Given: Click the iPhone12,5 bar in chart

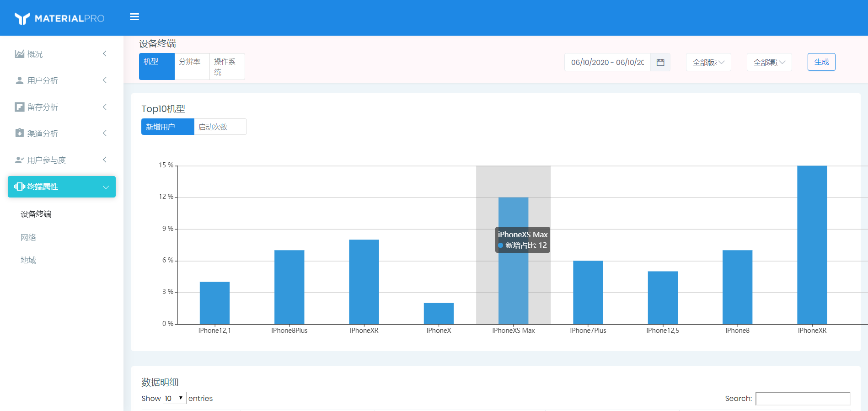Looking at the screenshot, I should (663, 298).
